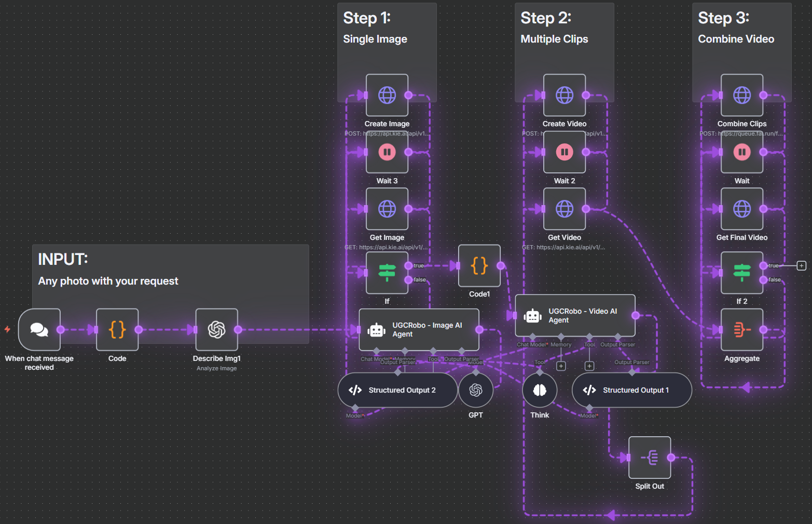Open the Describe Img1 OpenAI node
Screen dimensions: 812x524
(x=216, y=330)
